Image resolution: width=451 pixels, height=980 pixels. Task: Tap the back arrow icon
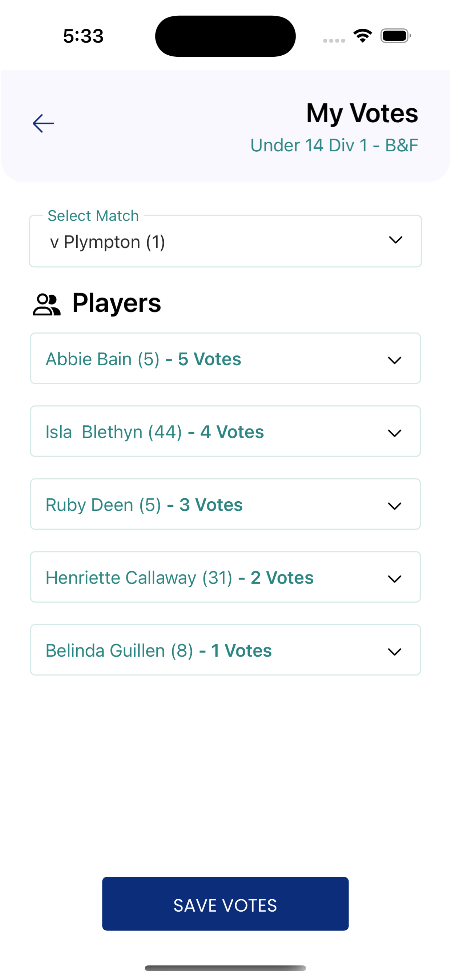click(43, 124)
